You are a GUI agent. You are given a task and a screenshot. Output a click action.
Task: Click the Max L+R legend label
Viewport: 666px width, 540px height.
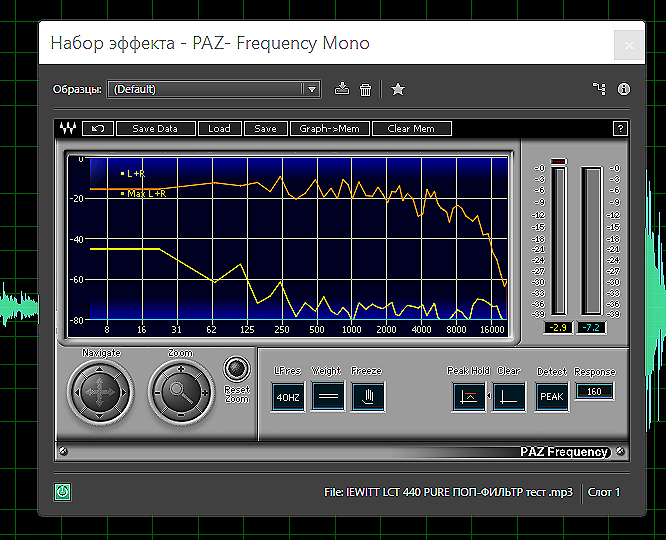(143, 194)
